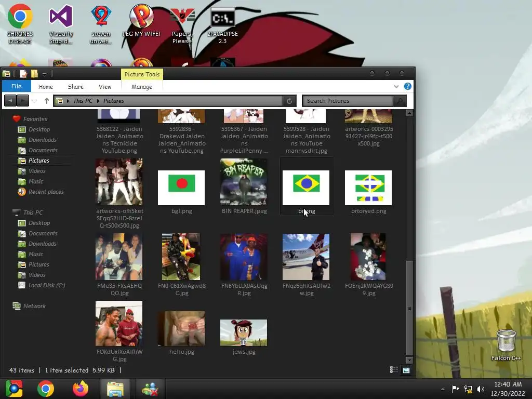This screenshot has height=399, width=532.
Task: Select Network in navigation pane
Action: pos(34,305)
